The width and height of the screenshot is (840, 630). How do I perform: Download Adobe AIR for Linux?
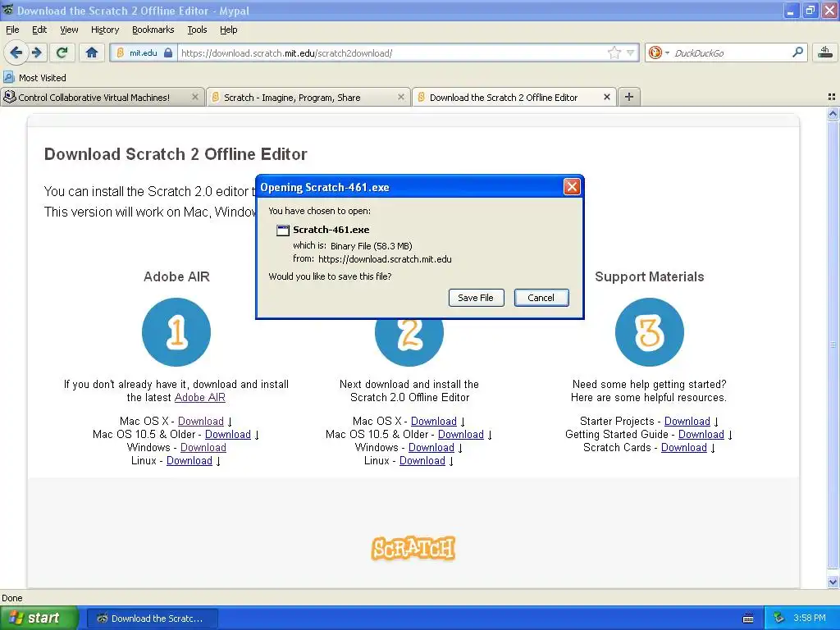[189, 461]
